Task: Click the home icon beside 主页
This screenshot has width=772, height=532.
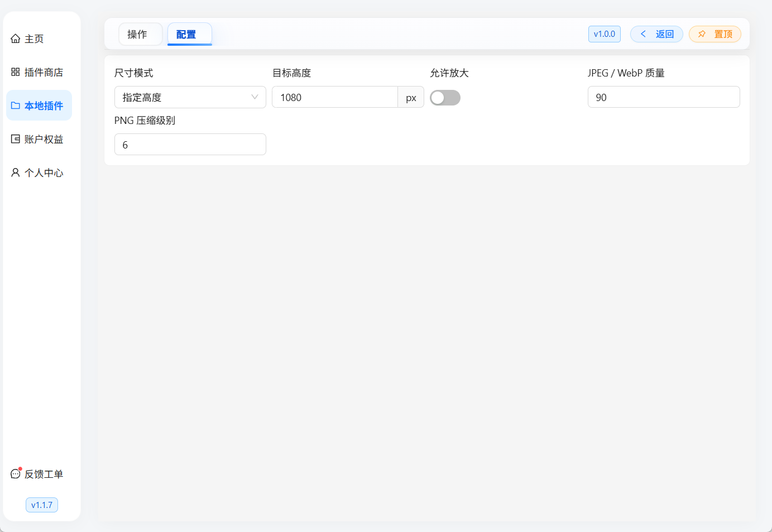Action: click(x=16, y=39)
